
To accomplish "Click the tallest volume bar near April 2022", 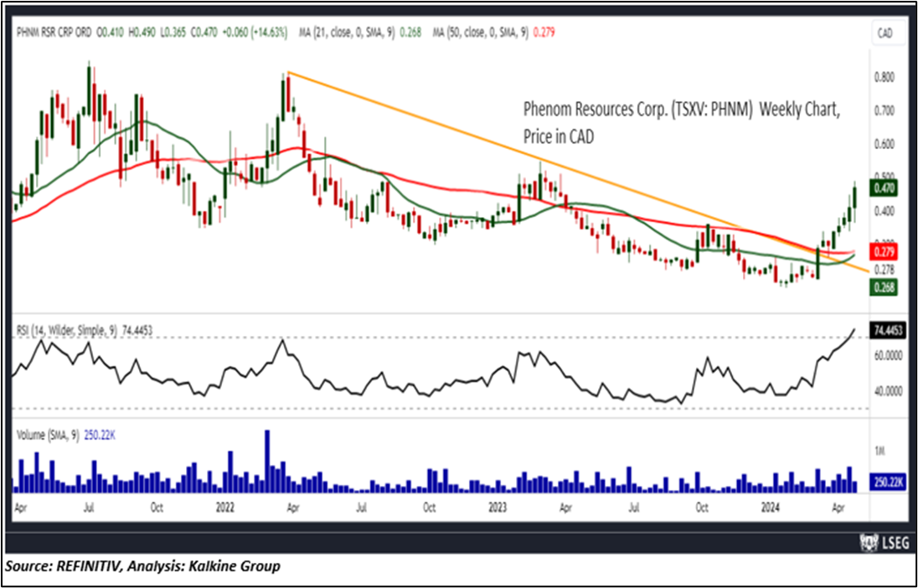I will click(267, 461).
